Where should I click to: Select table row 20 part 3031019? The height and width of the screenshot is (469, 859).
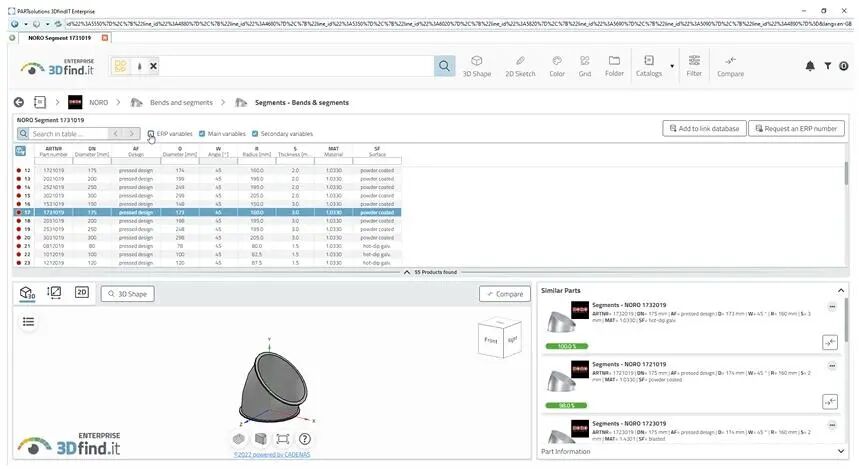pos(207,238)
